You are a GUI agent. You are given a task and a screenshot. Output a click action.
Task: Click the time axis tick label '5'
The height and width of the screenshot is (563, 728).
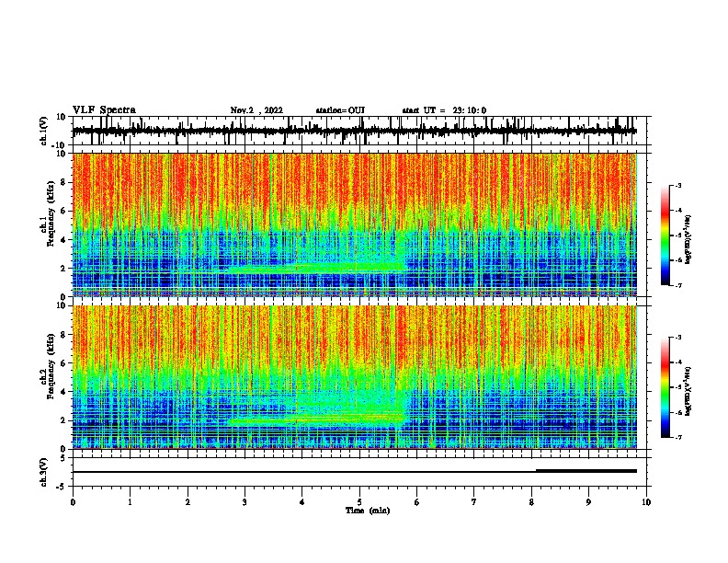359,502
